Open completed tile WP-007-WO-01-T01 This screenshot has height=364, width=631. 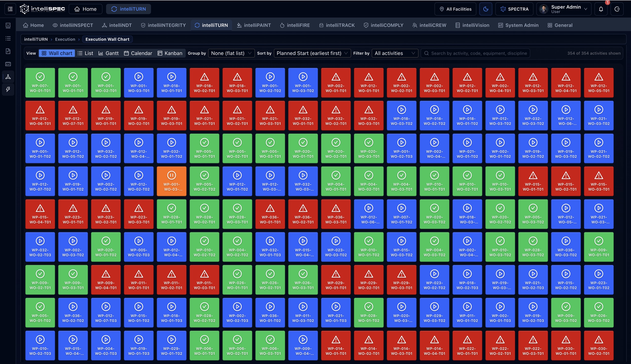[x=40, y=83]
